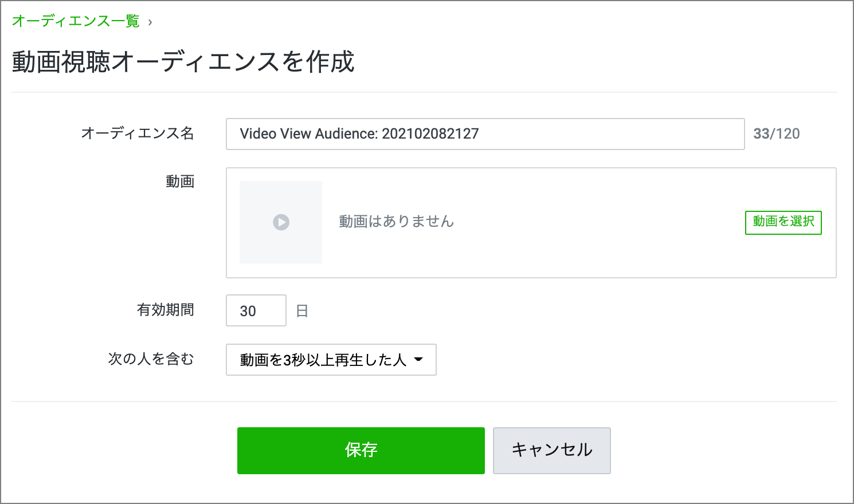Click the 有効期間 field label
Image resolution: width=854 pixels, height=504 pixels.
coord(165,310)
